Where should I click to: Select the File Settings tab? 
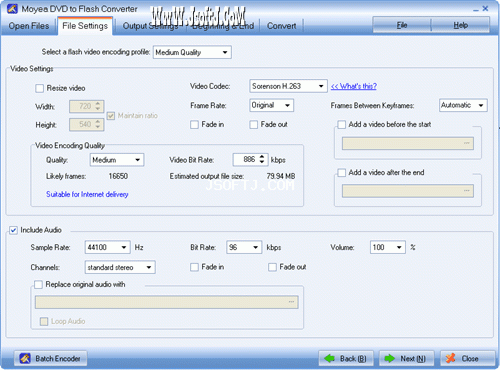85,26
